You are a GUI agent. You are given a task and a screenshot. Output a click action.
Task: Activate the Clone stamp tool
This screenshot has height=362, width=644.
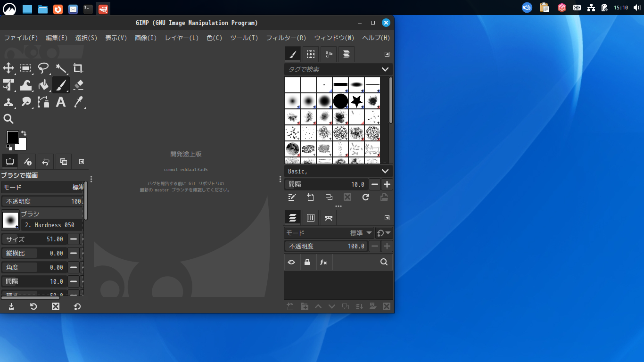(x=8, y=102)
